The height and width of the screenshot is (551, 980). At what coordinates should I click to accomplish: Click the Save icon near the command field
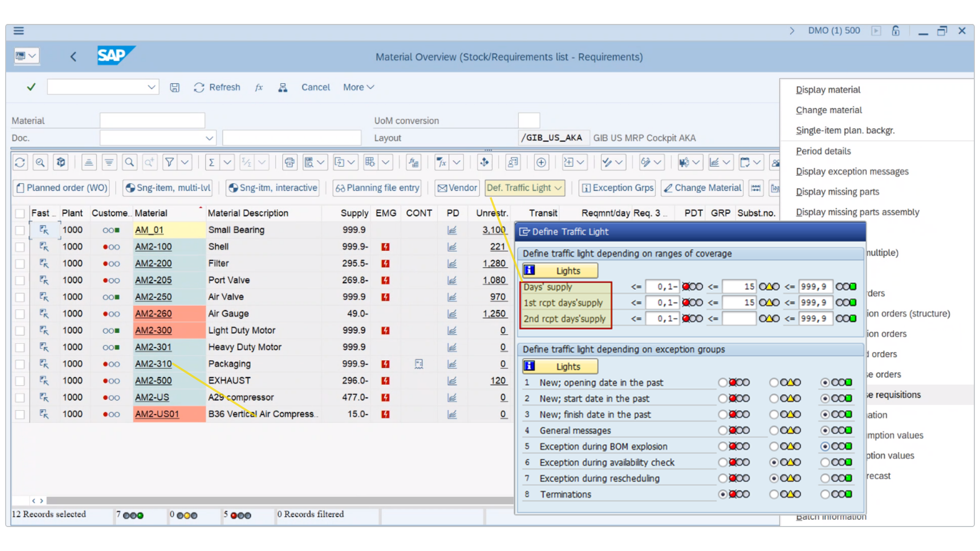[x=175, y=87]
